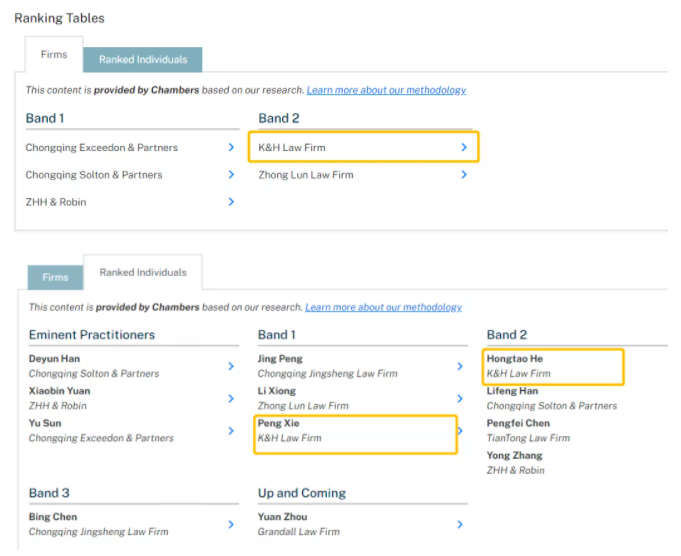Click ZHH & Robin under Yong Zhang
This screenshot has width=681, height=556.
point(515,470)
